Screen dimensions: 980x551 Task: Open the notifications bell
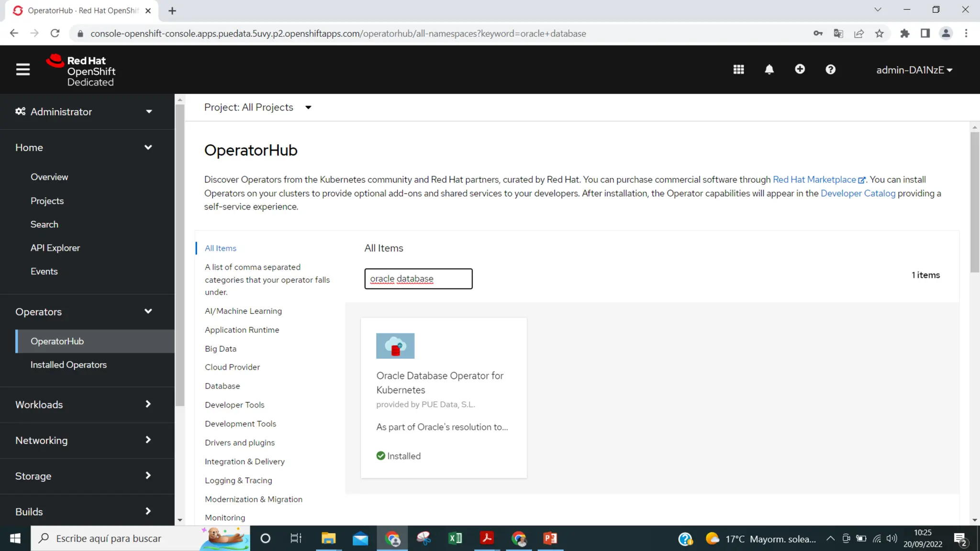[769, 69]
